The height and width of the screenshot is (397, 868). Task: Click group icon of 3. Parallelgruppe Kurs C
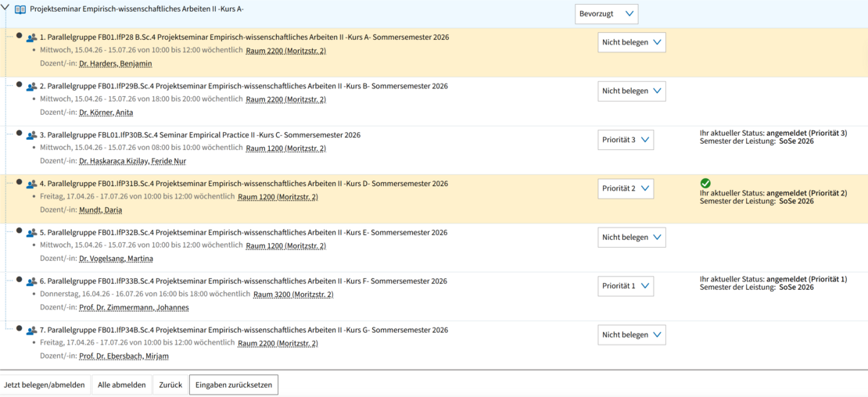click(31, 136)
